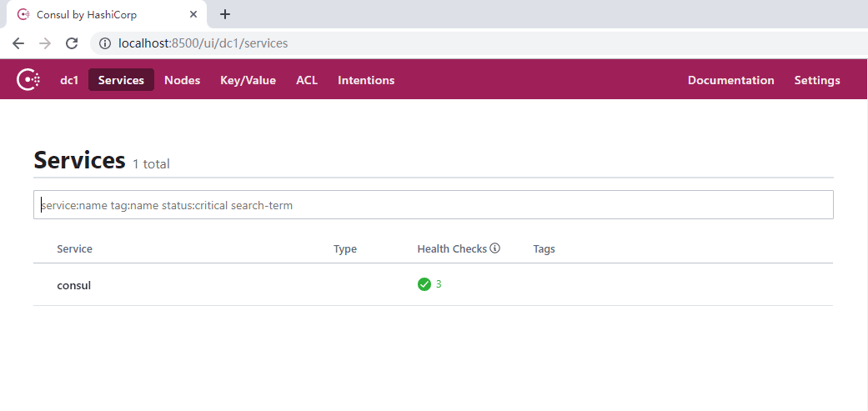This screenshot has height=411, width=868.
Task: Click the site information icon in address bar
Action: (104, 43)
